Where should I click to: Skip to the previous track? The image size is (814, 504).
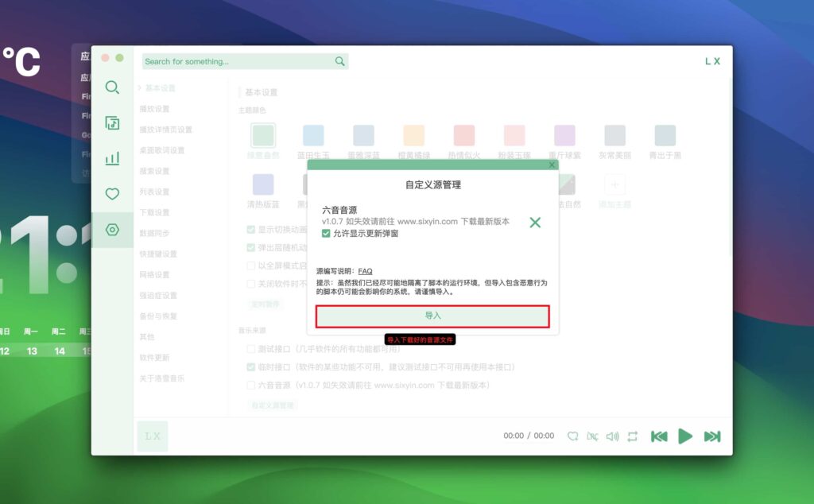coord(659,436)
